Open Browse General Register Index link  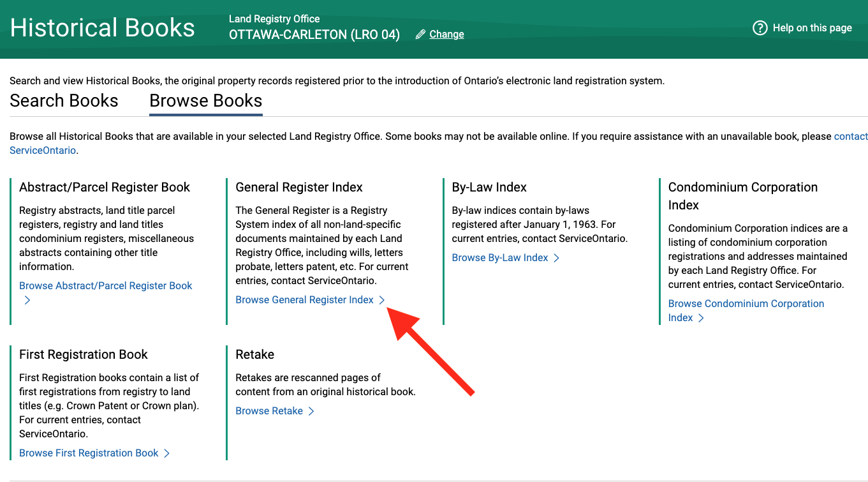click(304, 300)
